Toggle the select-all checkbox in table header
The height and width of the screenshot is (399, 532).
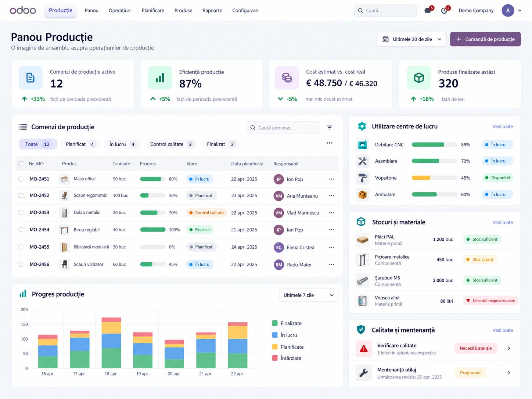(21, 164)
